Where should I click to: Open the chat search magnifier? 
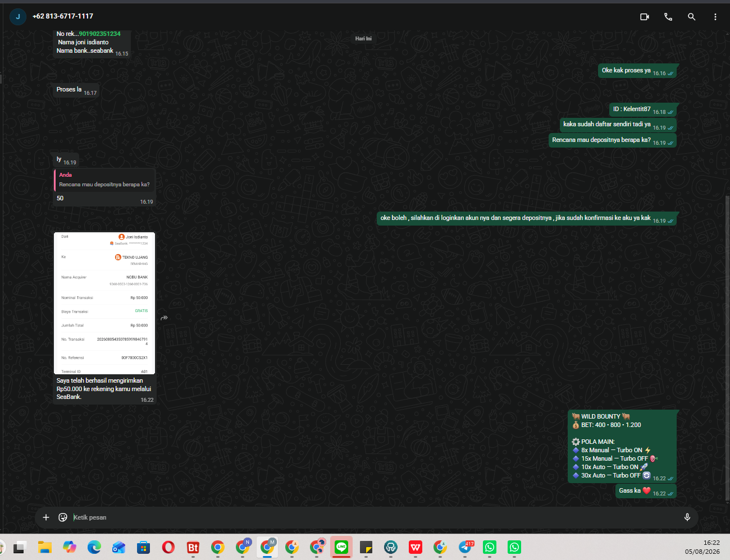692,17
